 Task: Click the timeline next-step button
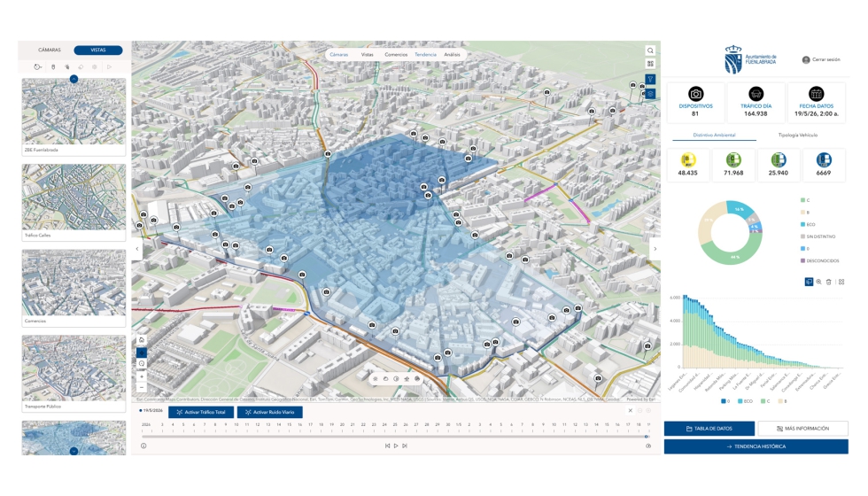click(x=405, y=446)
